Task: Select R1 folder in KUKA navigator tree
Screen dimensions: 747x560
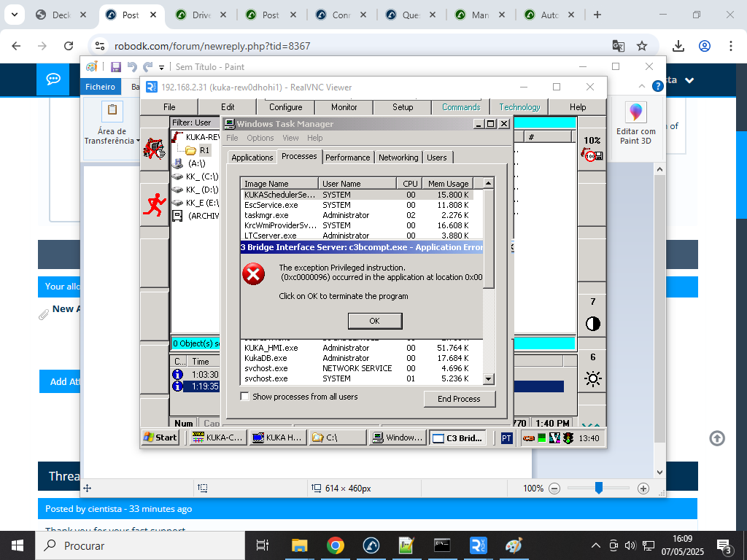Action: 198,150
